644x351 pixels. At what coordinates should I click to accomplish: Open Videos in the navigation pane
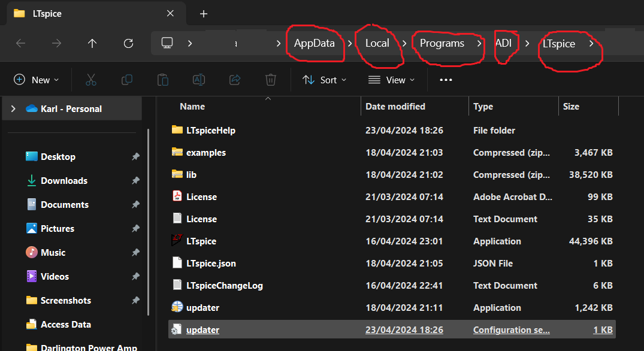pyautogui.click(x=55, y=276)
